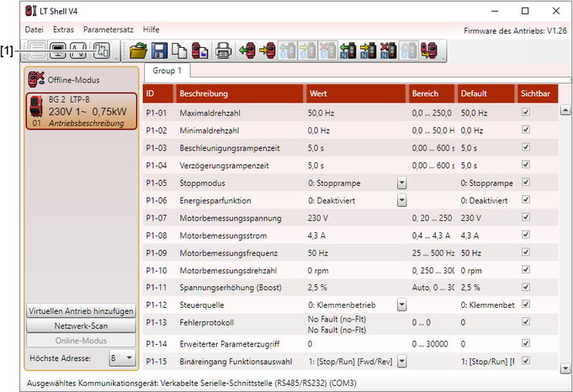Open the Parametersatz menu
573x392 pixels.
click(x=109, y=29)
